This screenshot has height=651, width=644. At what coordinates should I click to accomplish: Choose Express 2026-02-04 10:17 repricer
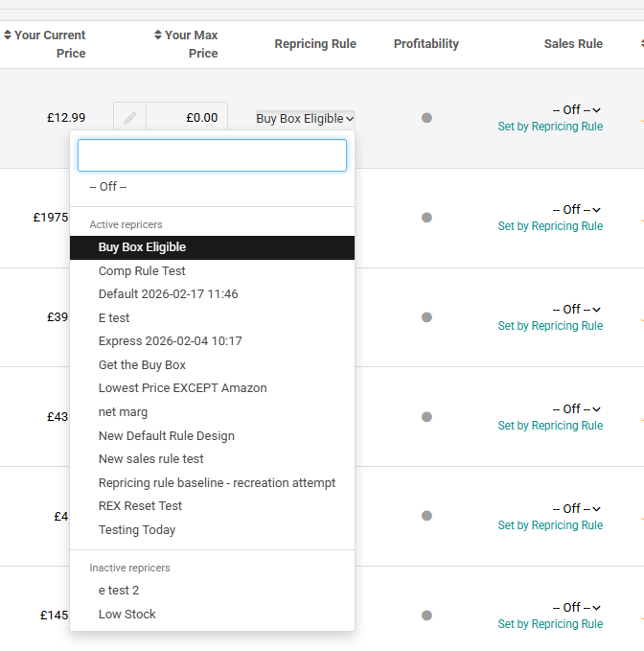click(212, 341)
